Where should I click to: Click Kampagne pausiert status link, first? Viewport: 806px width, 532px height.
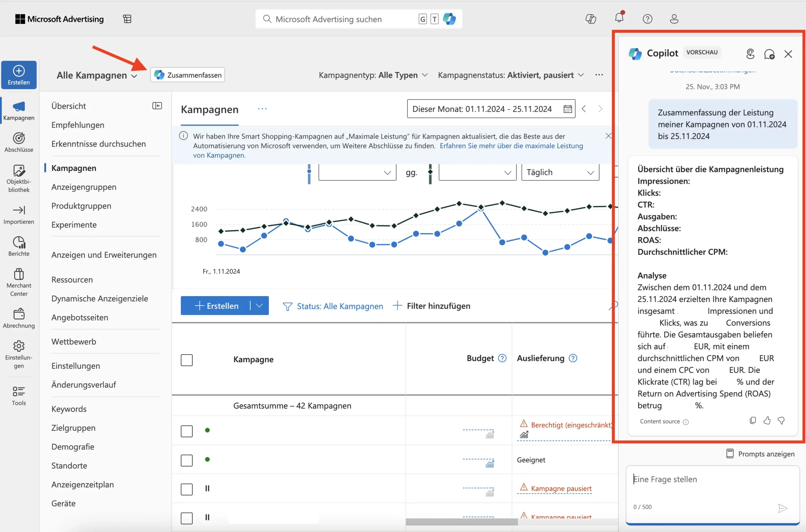561,488
